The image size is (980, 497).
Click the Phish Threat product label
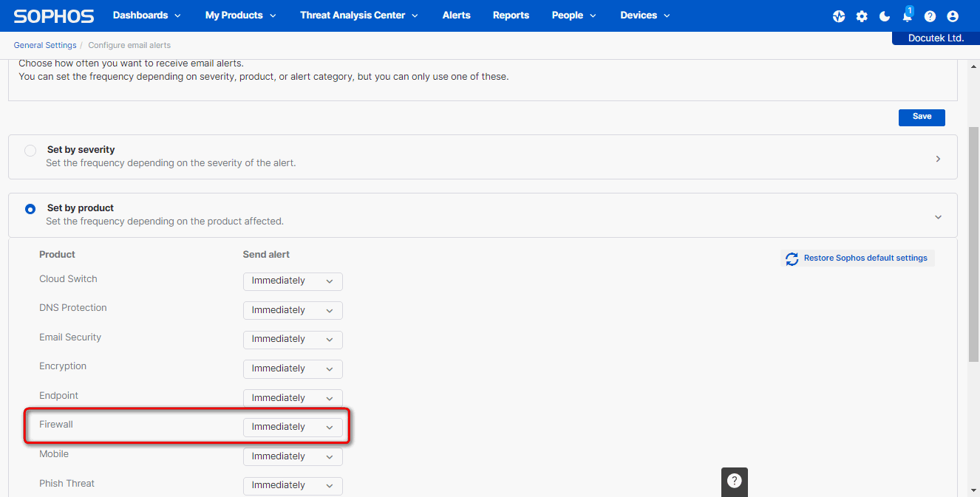point(67,484)
